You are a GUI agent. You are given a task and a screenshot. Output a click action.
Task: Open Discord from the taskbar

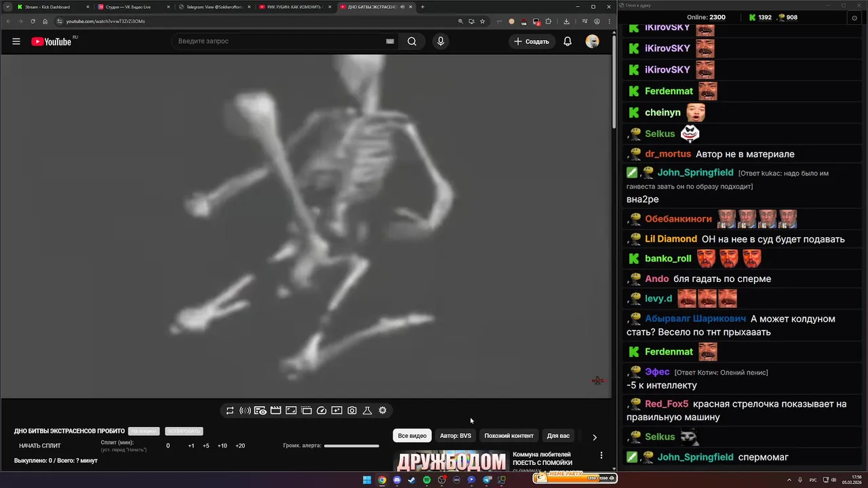[x=397, y=480]
